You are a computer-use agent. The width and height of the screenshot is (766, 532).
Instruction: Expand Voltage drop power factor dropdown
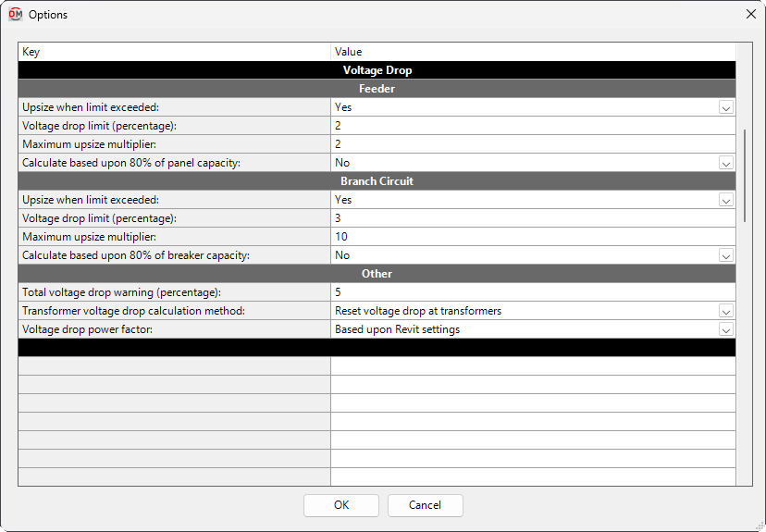tap(725, 329)
